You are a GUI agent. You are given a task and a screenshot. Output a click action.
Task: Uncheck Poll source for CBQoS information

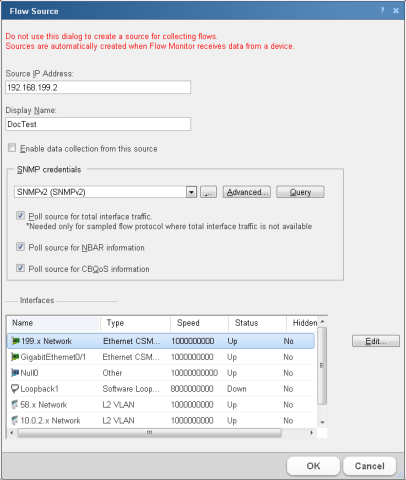point(21,268)
